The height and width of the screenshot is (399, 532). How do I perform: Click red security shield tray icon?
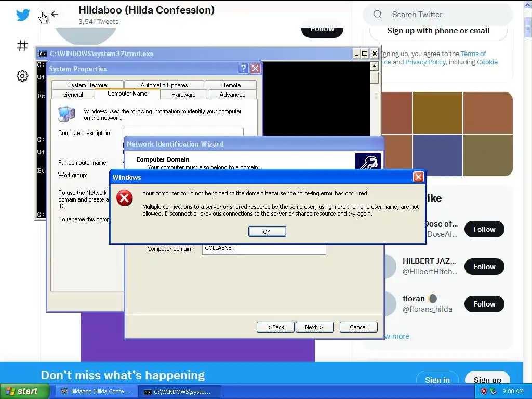484,391
